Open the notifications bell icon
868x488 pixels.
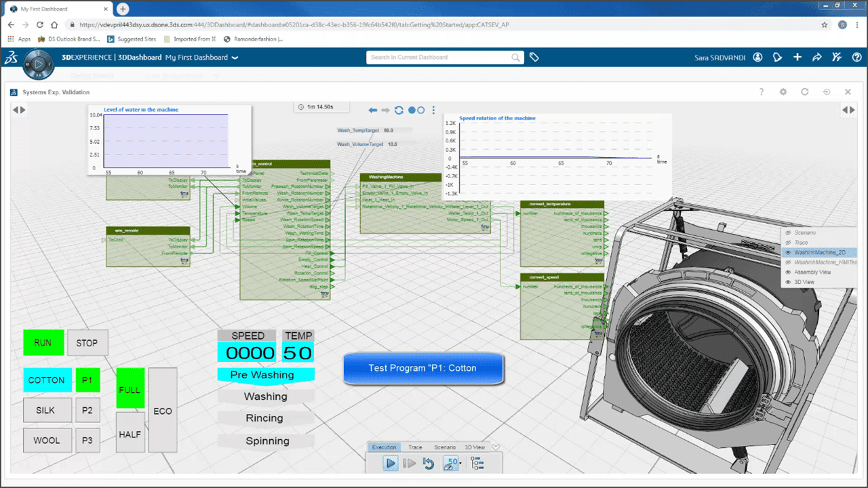tap(778, 58)
